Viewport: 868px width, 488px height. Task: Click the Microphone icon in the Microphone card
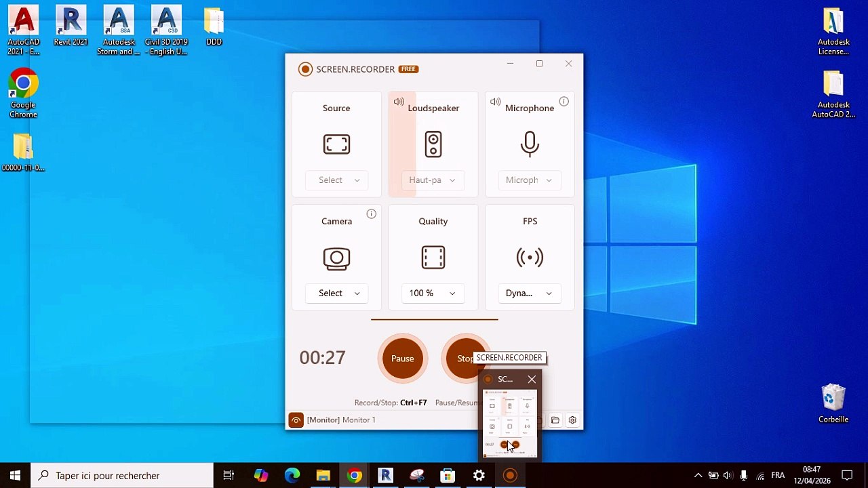pyautogui.click(x=530, y=144)
